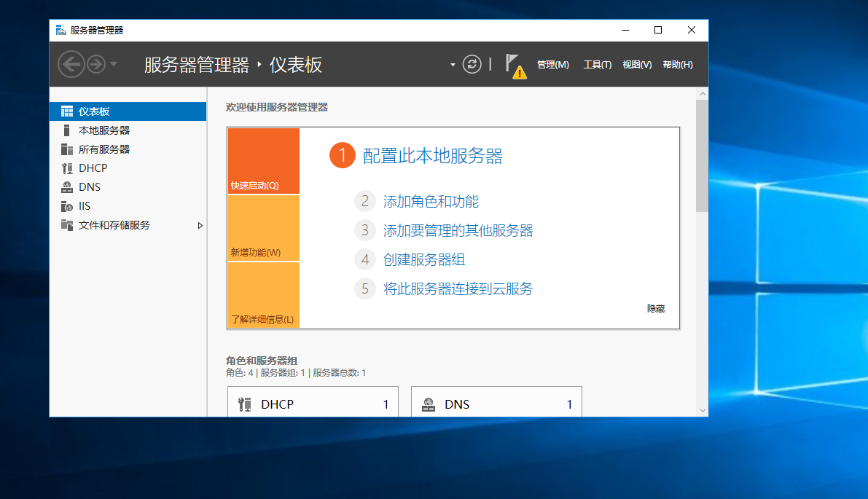Open the DNS role tile header
The image size is (868, 499).
point(496,404)
